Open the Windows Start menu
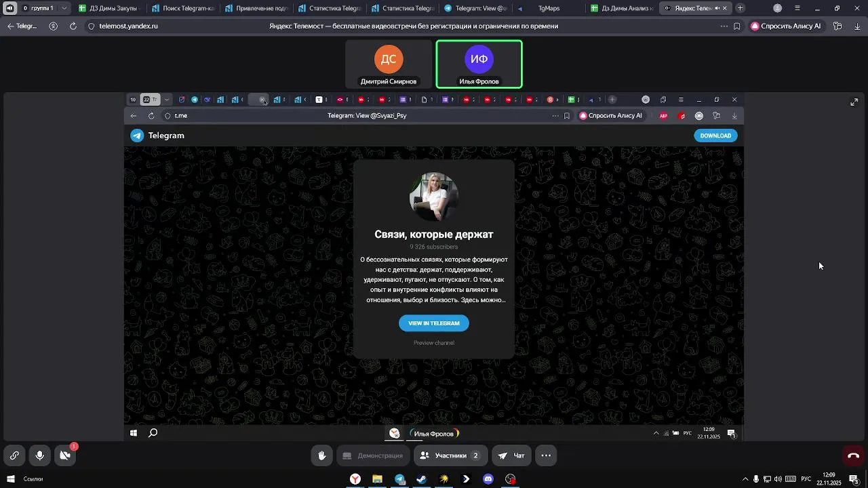 pos(10,479)
